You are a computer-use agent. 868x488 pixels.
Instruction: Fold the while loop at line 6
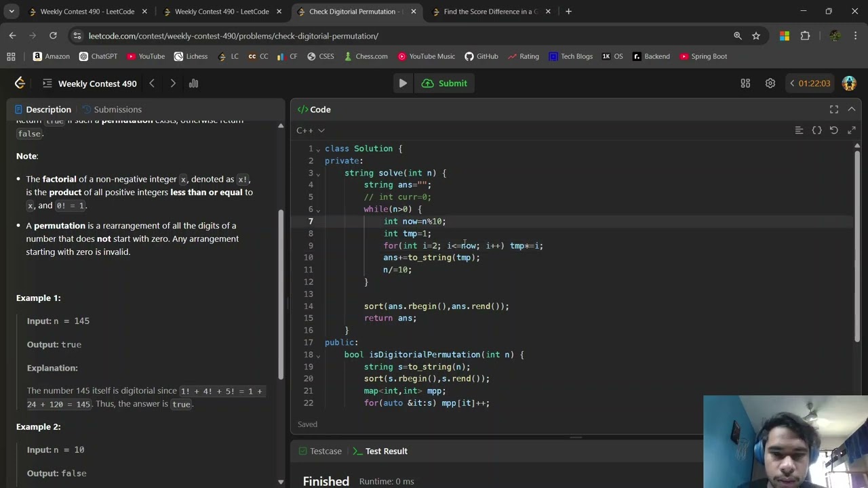coord(318,210)
